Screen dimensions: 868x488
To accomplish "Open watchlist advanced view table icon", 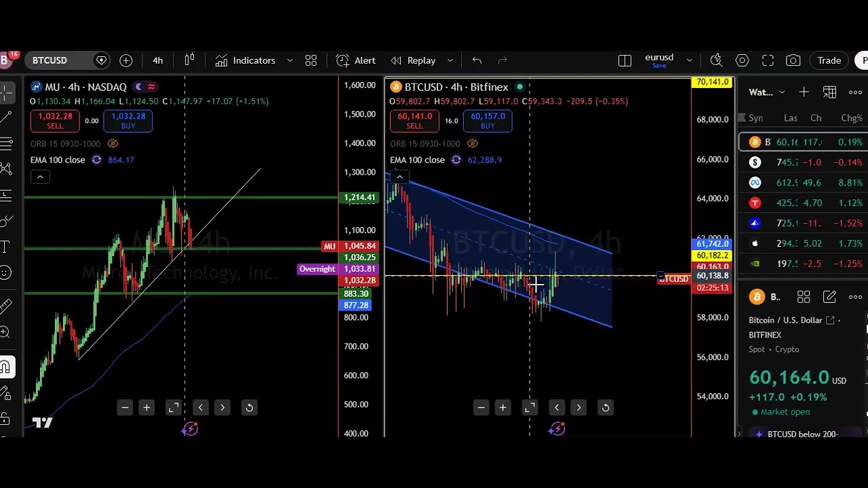I will [829, 92].
